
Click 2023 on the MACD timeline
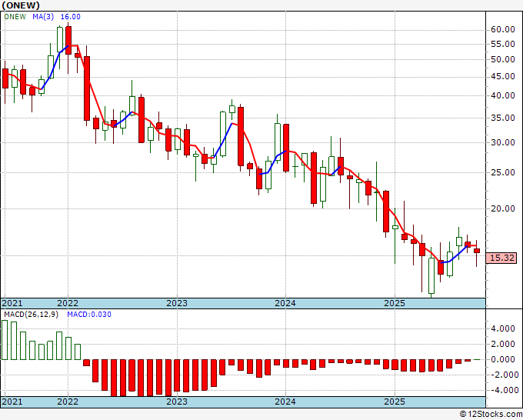tap(177, 402)
